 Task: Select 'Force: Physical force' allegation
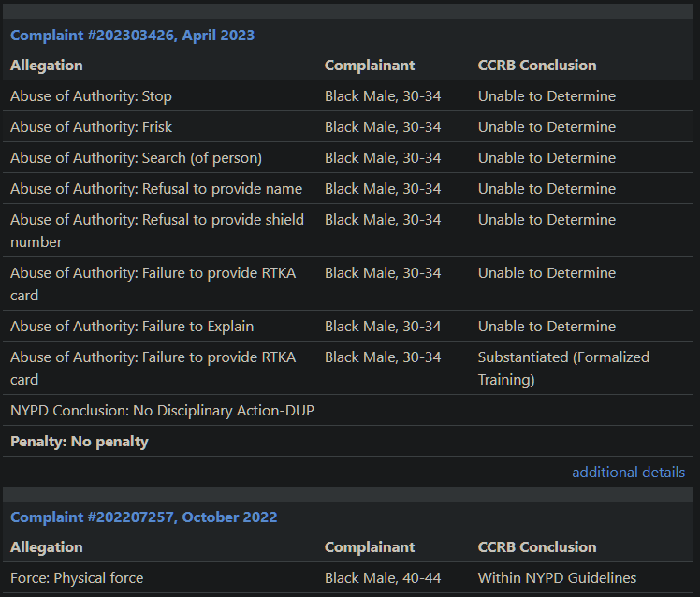click(x=77, y=577)
